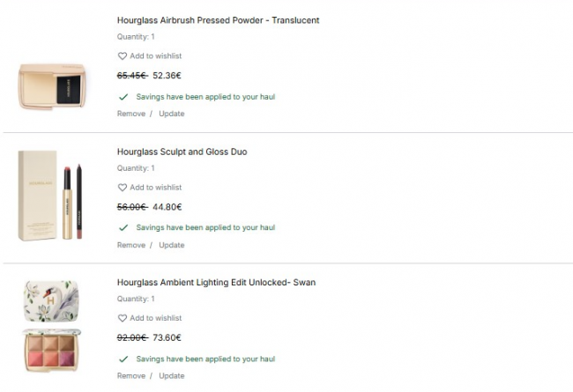Image resolution: width=573 pixels, height=392 pixels.
Task: Update Hourglass Airbrush Pressed Powder item
Action: point(171,114)
